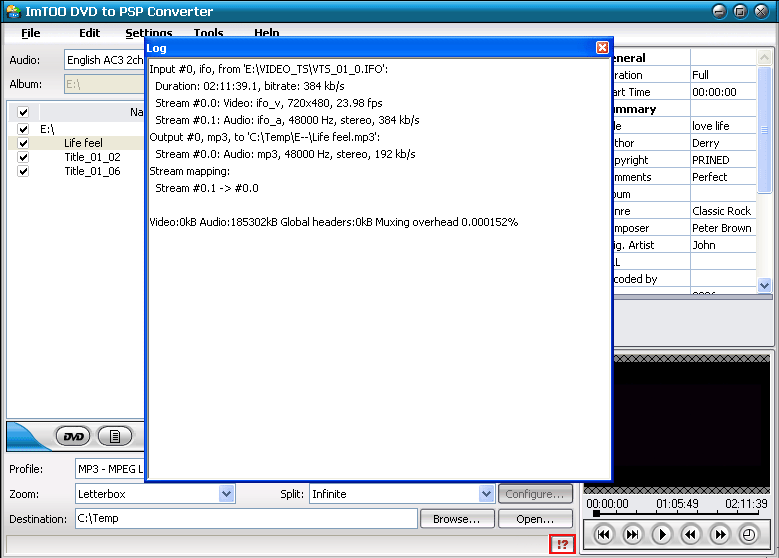Open the Audio English AC3 2ch combo box
Viewport: 779px width, 558px height.
pyautogui.click(x=104, y=60)
